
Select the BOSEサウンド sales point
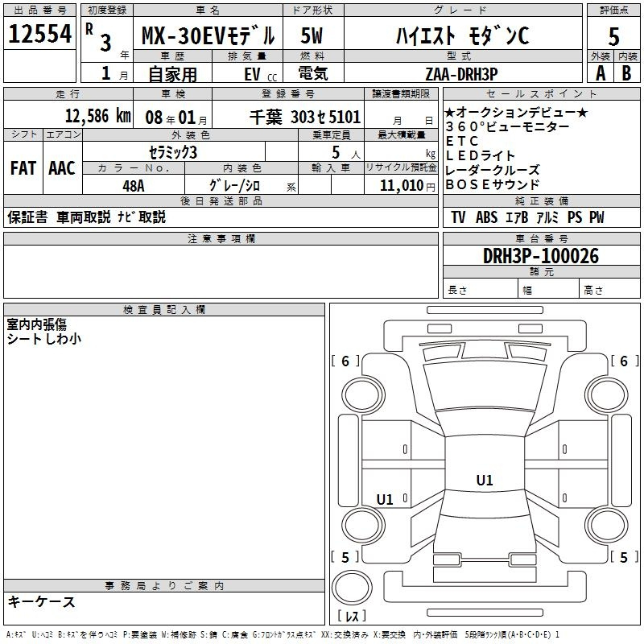(492, 184)
